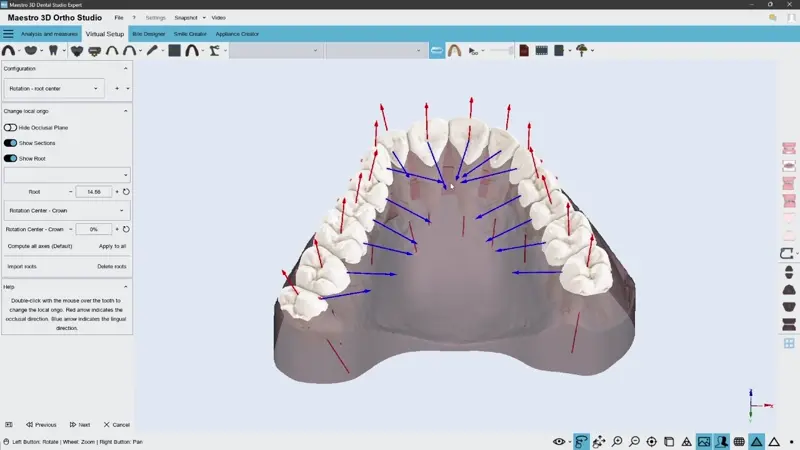800x450 pixels.
Task: Turn off the Show Root switch
Action: (x=10, y=158)
